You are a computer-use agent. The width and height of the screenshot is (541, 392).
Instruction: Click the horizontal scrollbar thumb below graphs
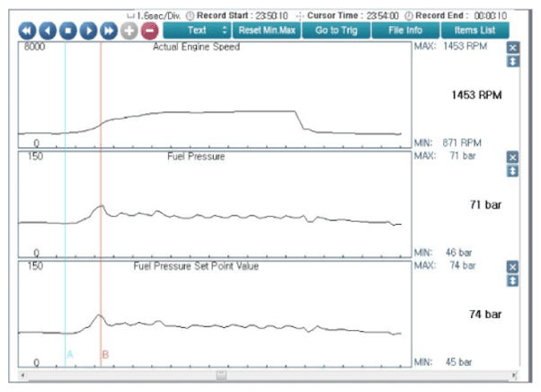coord(221,376)
